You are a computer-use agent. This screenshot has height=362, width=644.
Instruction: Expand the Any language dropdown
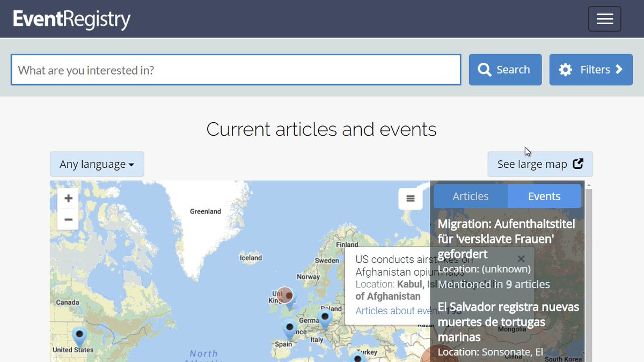[x=97, y=164]
